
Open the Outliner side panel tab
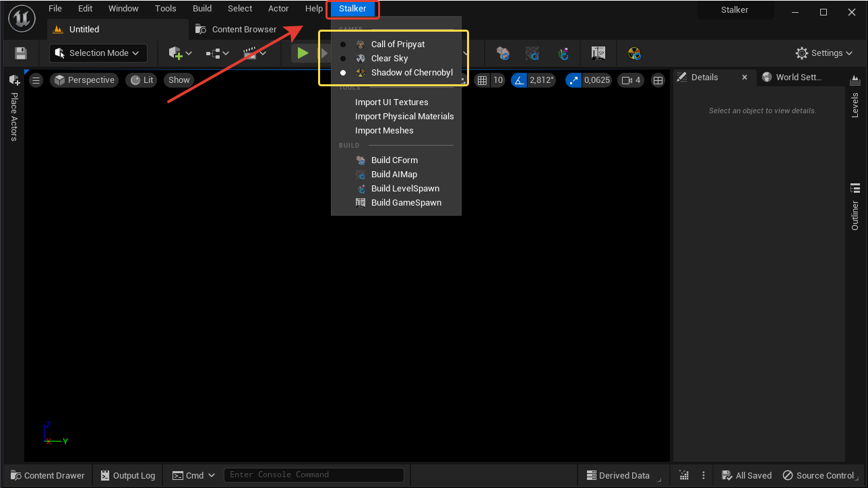[855, 207]
